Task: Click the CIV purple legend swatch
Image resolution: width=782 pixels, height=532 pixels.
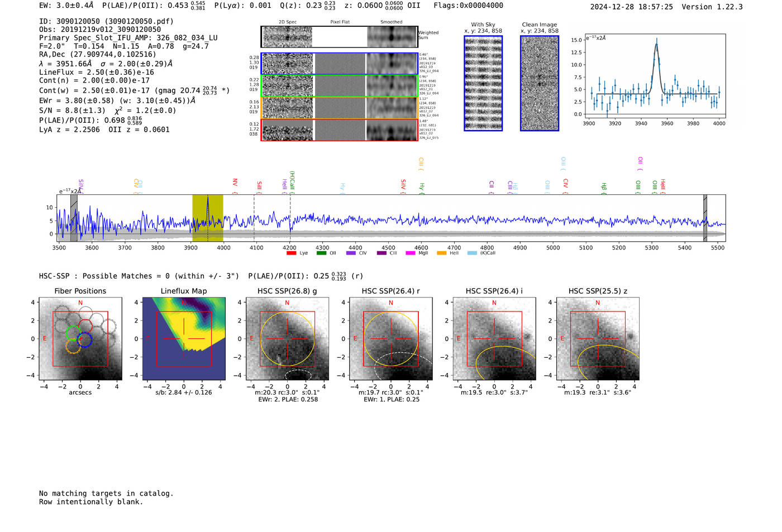Action: (x=351, y=253)
